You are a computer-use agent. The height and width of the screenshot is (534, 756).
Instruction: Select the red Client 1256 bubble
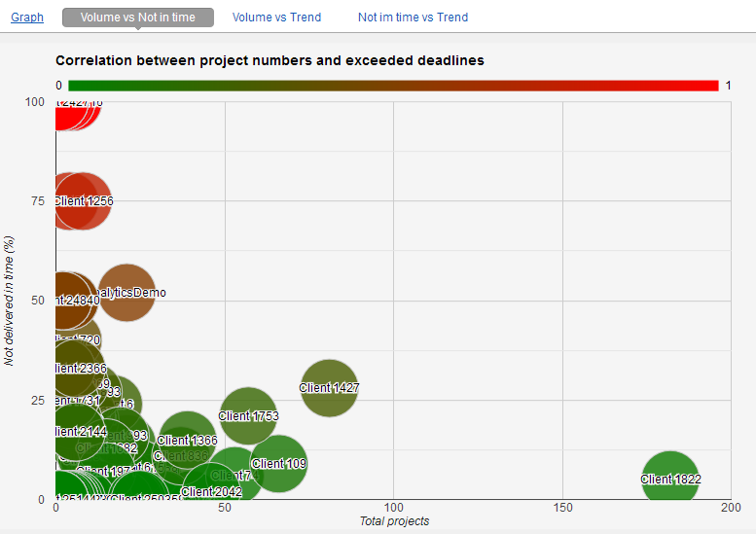pos(83,201)
